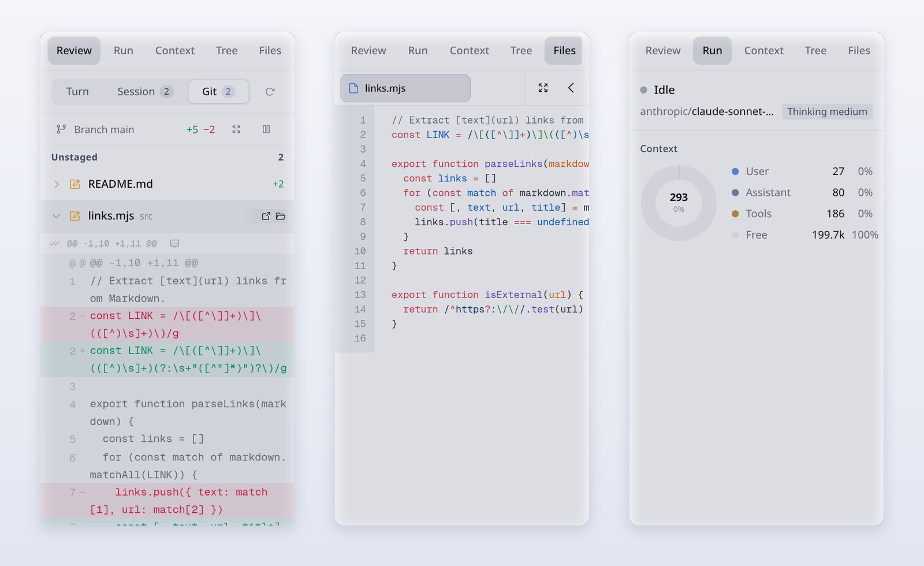924x566 pixels.
Task: Click 'isExternal' function name in code
Action: 513,295
